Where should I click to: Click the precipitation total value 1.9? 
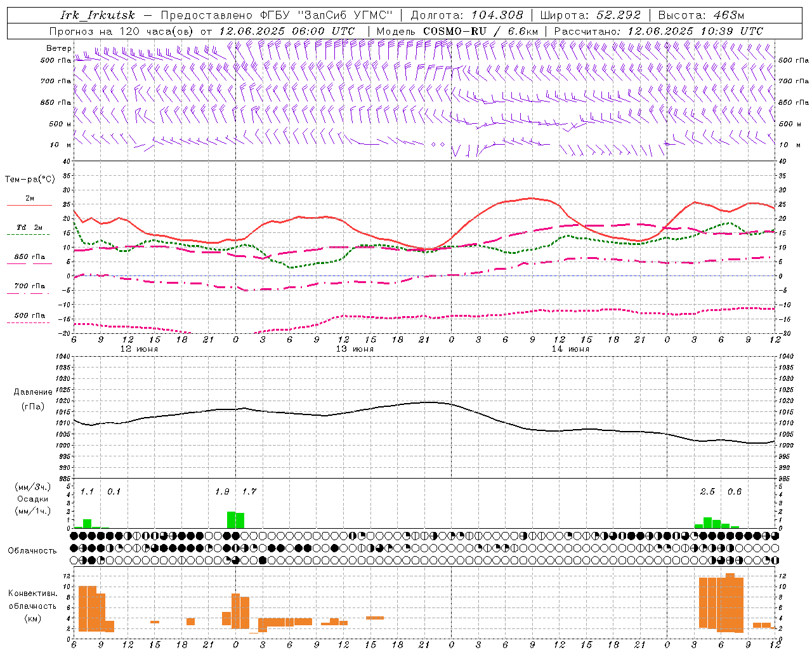222,492
